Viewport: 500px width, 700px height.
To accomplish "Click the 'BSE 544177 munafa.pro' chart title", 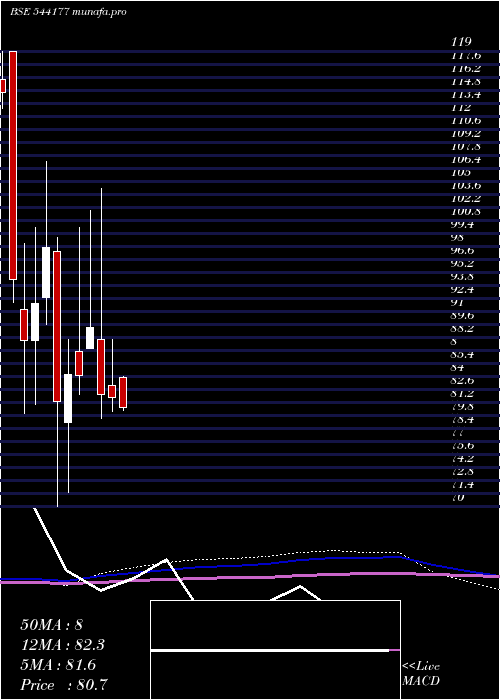I will coord(68,12).
